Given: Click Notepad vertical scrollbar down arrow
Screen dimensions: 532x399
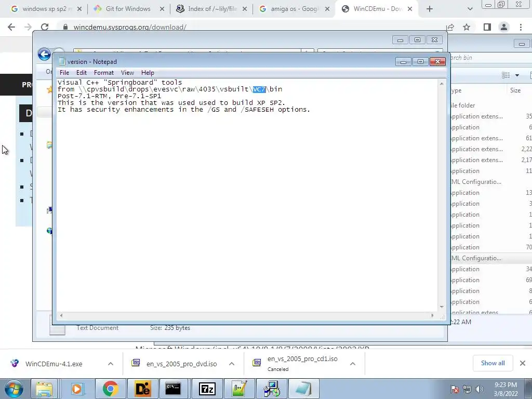Looking at the screenshot, I should pyautogui.click(x=442, y=307).
